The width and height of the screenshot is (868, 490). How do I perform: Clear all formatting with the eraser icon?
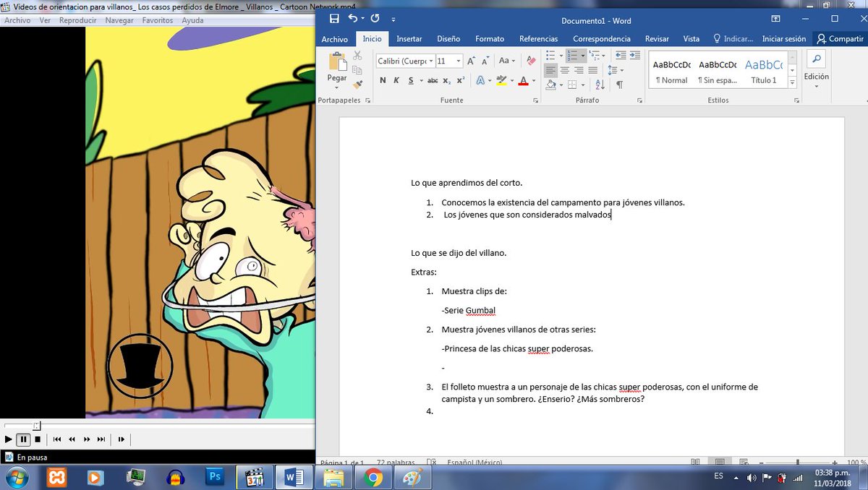click(530, 61)
